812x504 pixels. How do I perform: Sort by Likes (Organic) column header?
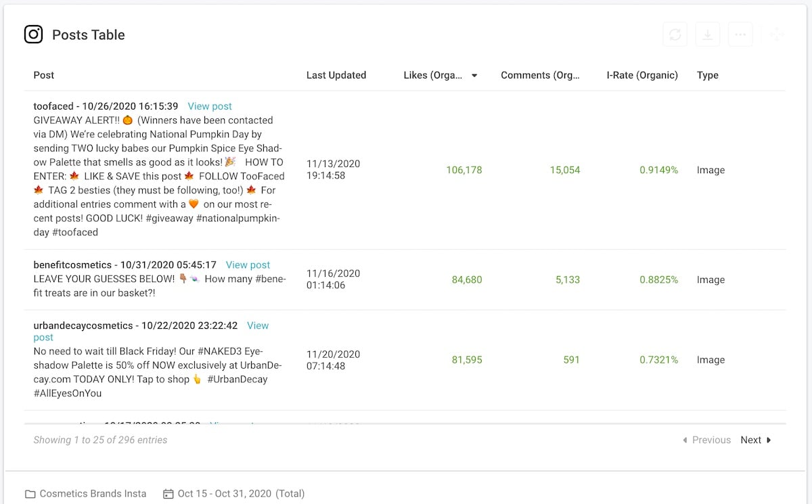[433, 75]
